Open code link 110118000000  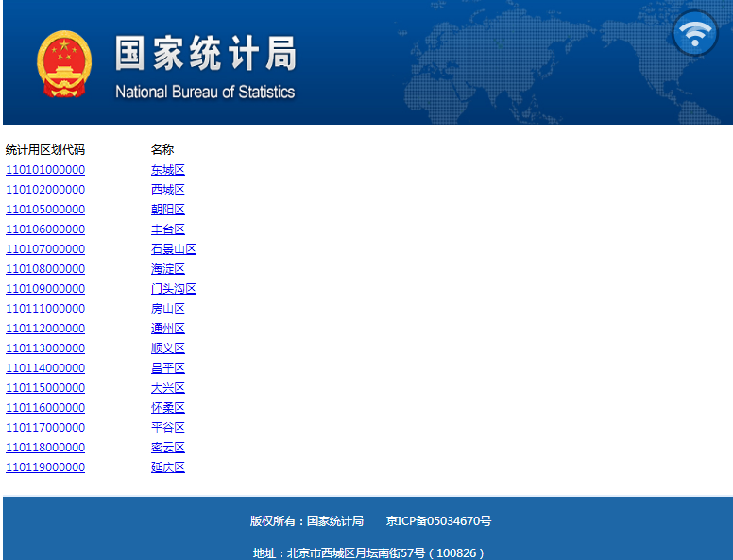point(45,448)
